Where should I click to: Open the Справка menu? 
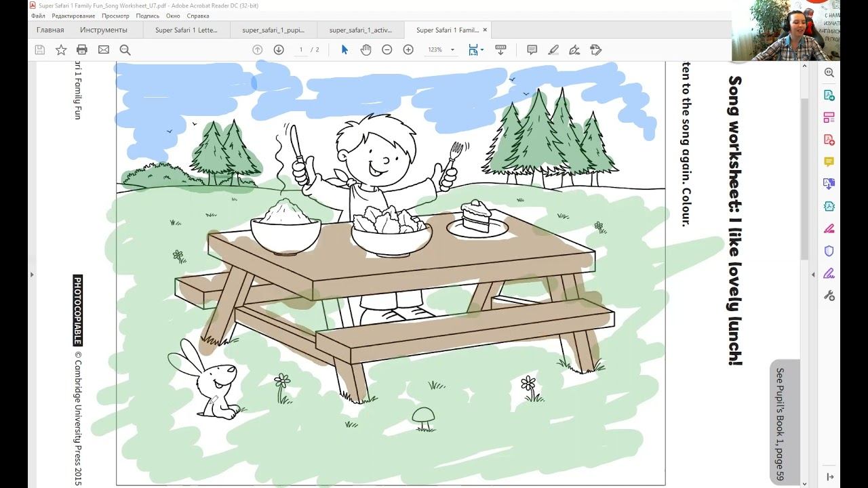(x=197, y=16)
